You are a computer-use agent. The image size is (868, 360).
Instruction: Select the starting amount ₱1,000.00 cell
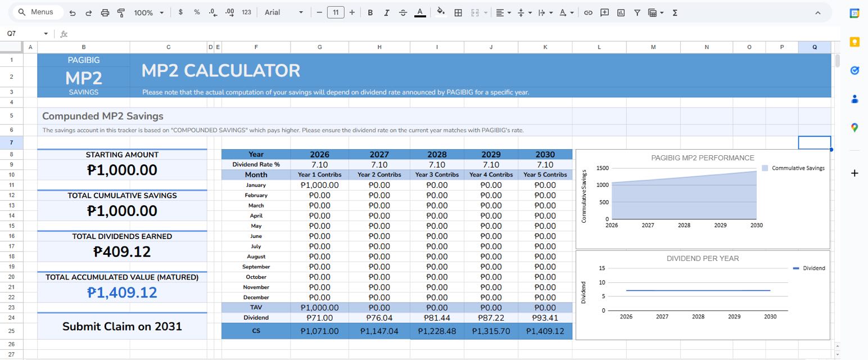[x=122, y=170]
